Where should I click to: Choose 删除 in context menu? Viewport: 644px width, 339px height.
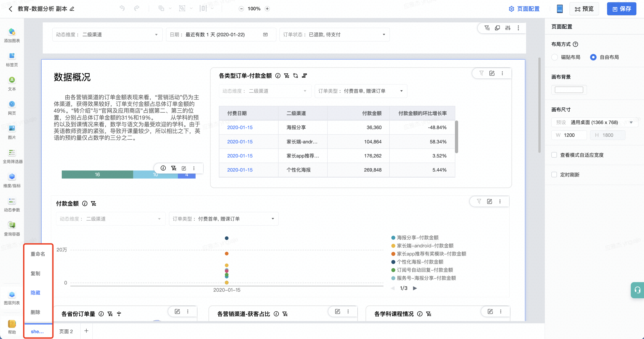pos(36,312)
